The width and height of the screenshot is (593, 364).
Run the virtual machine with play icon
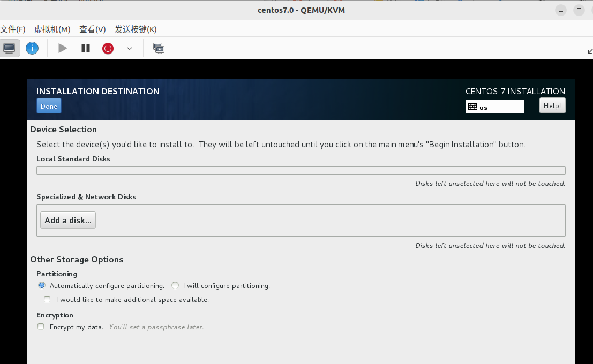tap(62, 48)
